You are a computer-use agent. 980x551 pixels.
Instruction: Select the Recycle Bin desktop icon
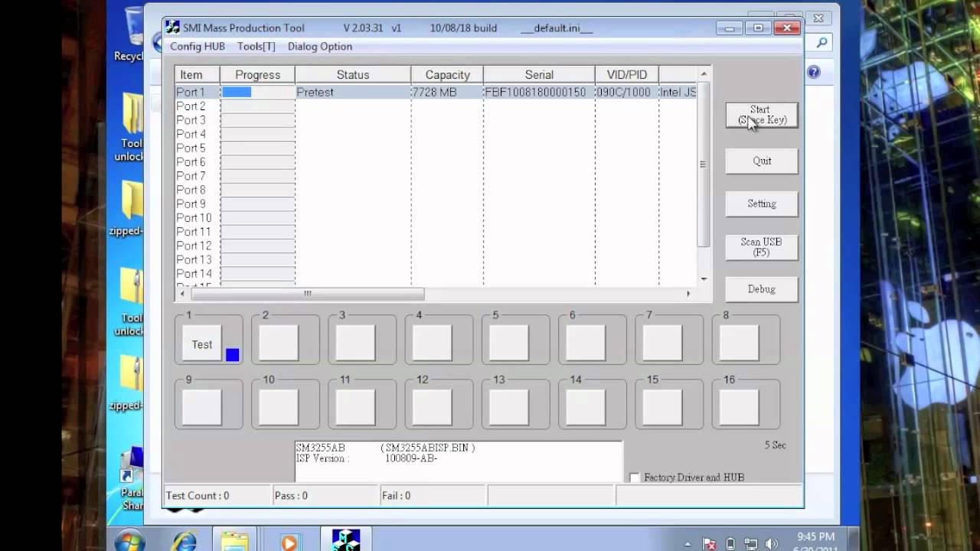pos(129,34)
